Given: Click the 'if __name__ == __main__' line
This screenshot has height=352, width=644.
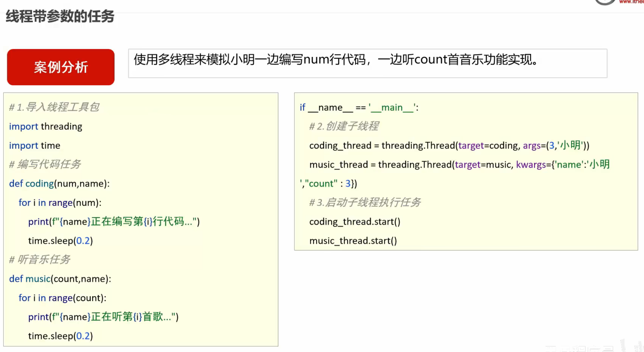Looking at the screenshot, I should pos(359,108).
